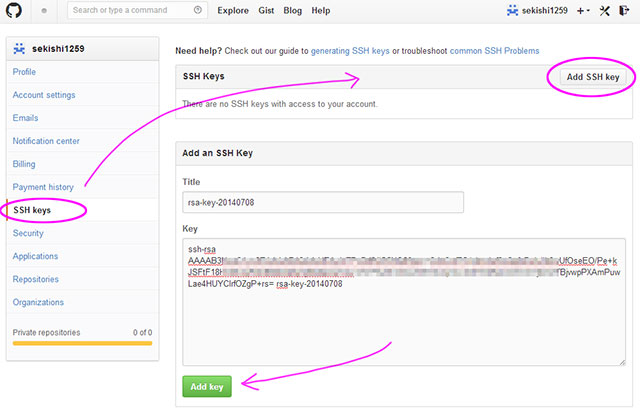Click the sign out icon
640x414 pixels.
(624, 10)
